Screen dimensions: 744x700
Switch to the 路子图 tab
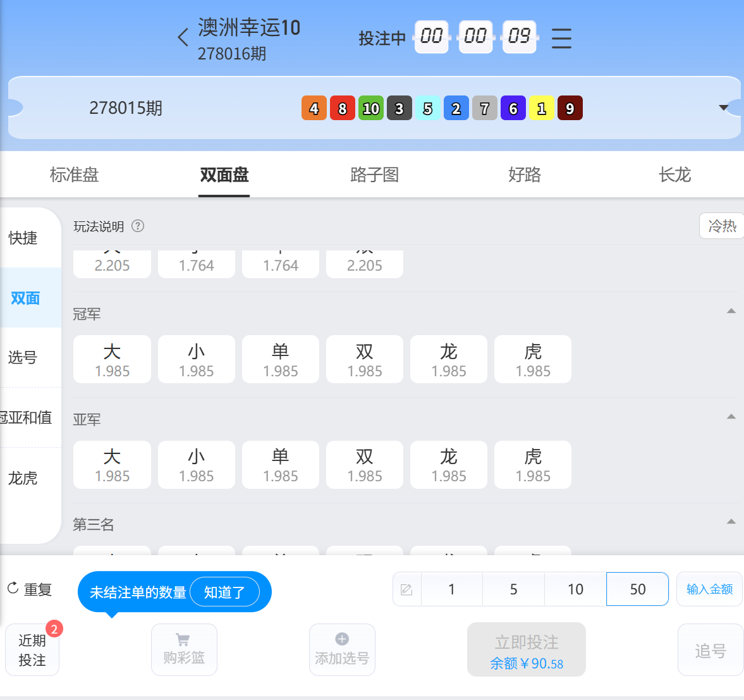point(374,175)
